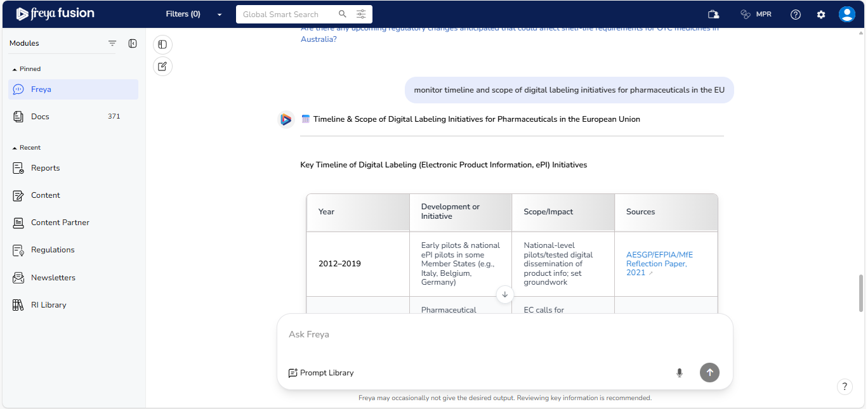The image size is (868, 409).
Task: Open the Modules filter icon
Action: pyautogui.click(x=112, y=43)
